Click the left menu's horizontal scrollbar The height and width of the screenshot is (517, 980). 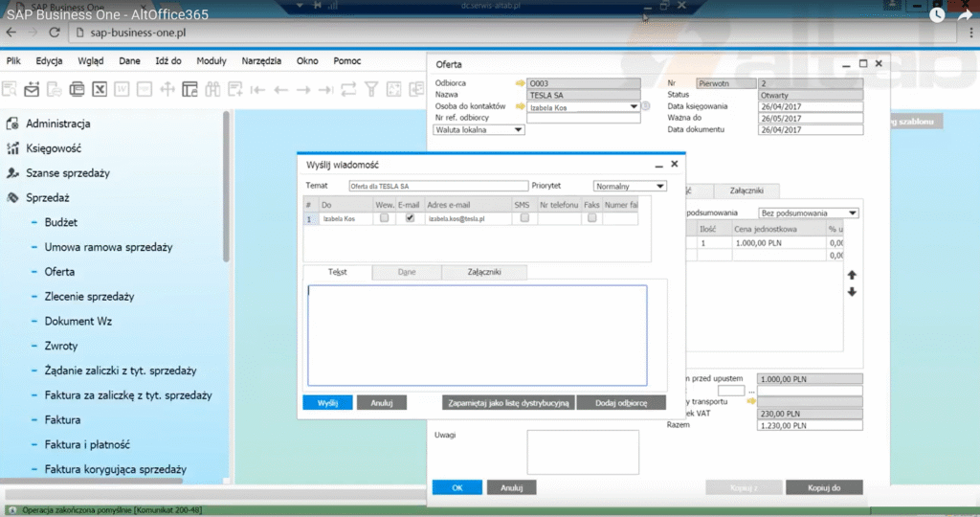click(92, 481)
